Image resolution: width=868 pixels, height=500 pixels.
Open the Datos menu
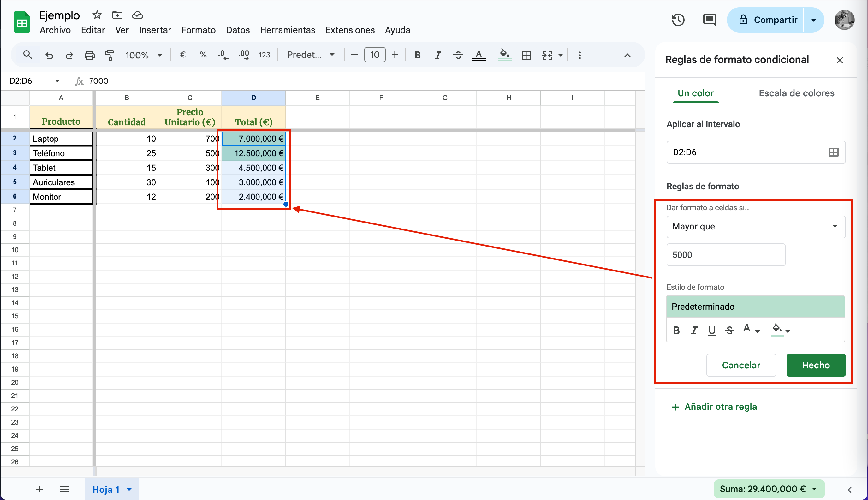[238, 30]
